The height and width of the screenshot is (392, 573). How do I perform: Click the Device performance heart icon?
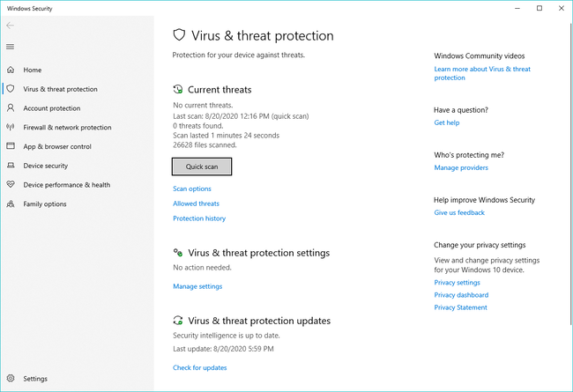pyautogui.click(x=11, y=184)
